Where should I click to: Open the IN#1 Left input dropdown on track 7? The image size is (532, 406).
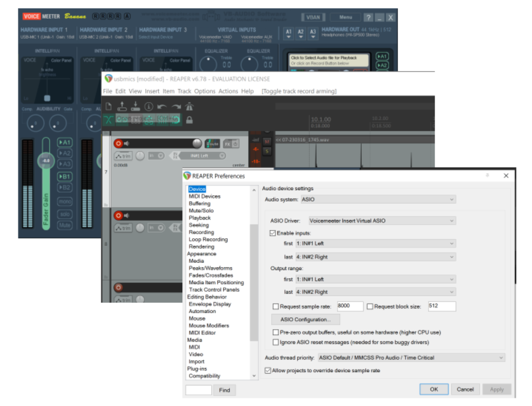(x=203, y=156)
